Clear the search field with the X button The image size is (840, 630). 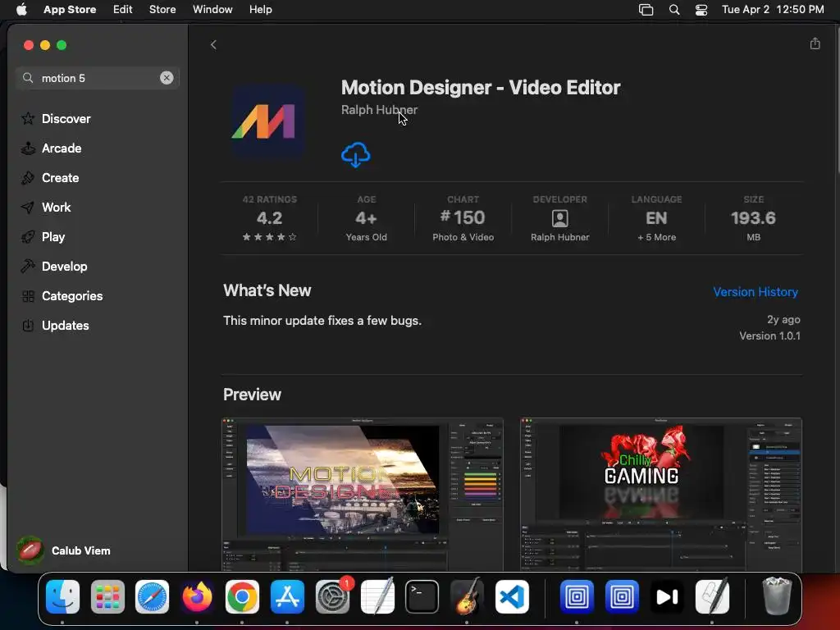pyautogui.click(x=167, y=78)
